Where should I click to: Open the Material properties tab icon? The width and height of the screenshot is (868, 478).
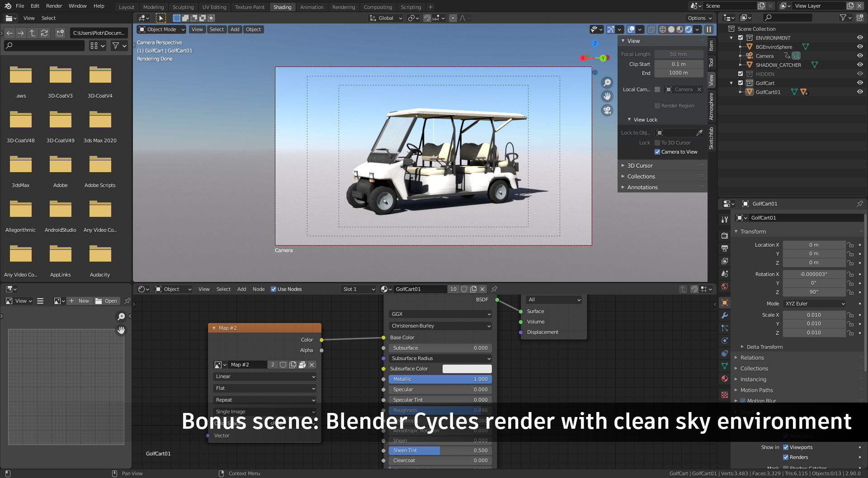(x=725, y=379)
